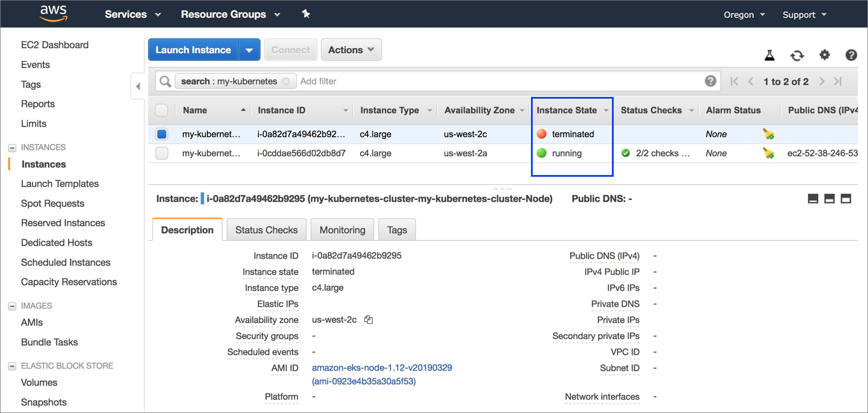This screenshot has height=413, width=868.
Task: Maximize the details pane layout icon
Action: click(846, 198)
